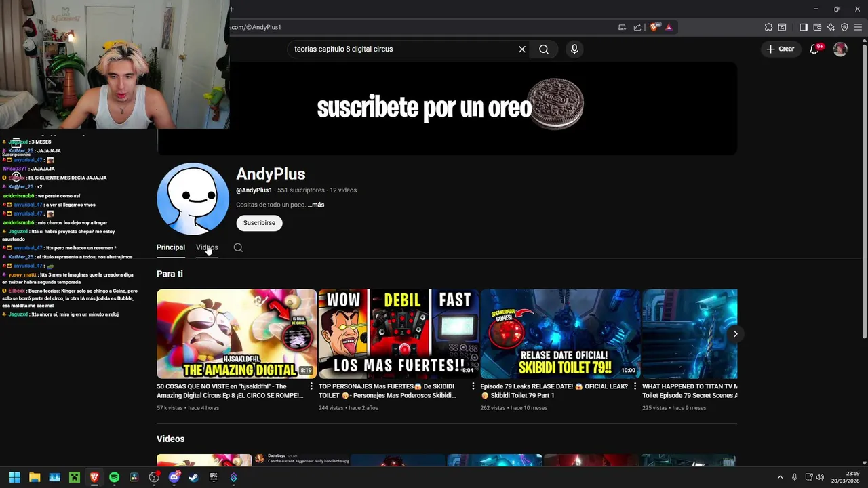The width and height of the screenshot is (868, 488).
Task: Open the Brave VPN shield icon
Action: [844, 27]
